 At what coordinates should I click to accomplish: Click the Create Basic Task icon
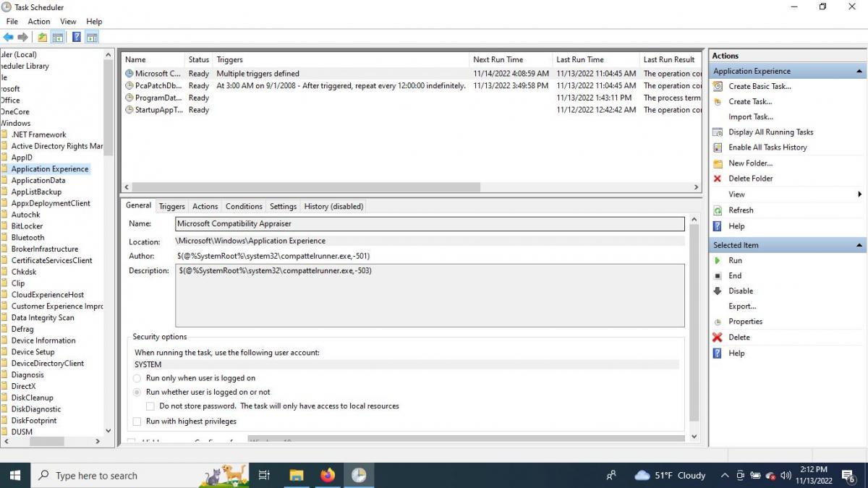pyautogui.click(x=718, y=86)
